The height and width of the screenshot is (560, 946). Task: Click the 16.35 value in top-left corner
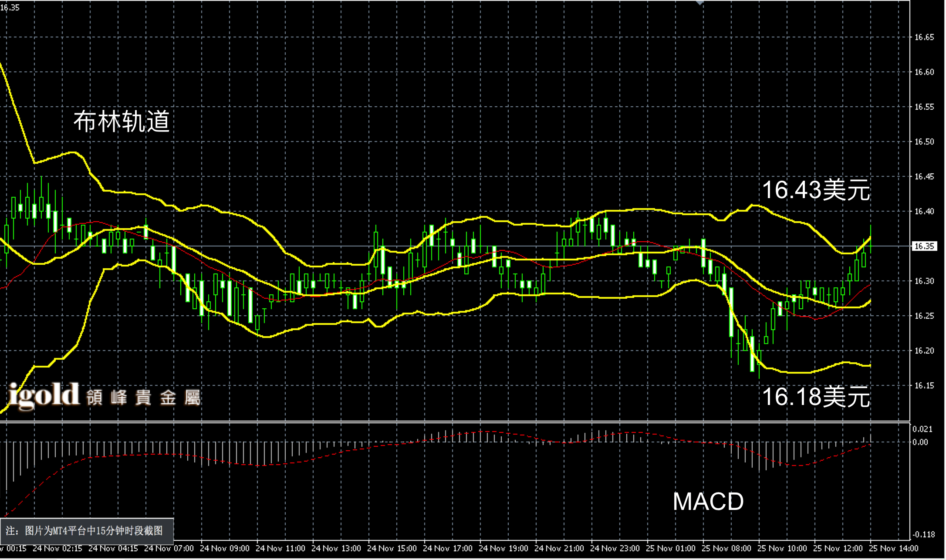(10, 7)
